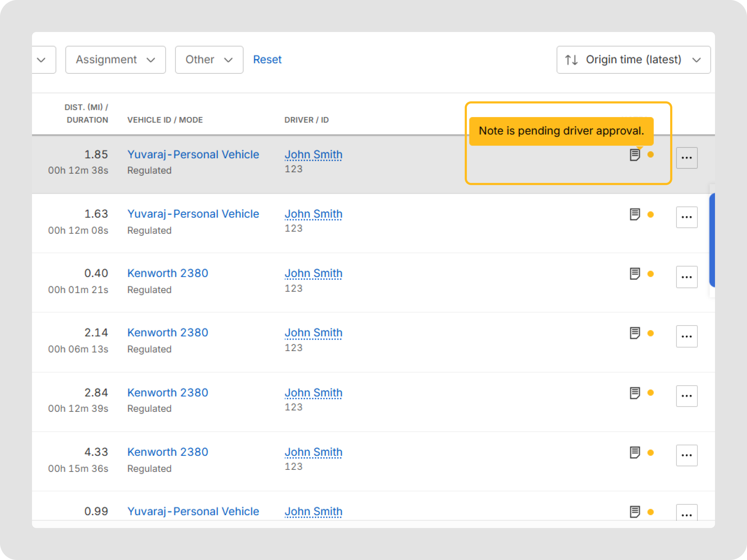Open more options menu for 0.40 mile trip
Screen dimensions: 747x560
click(686, 277)
